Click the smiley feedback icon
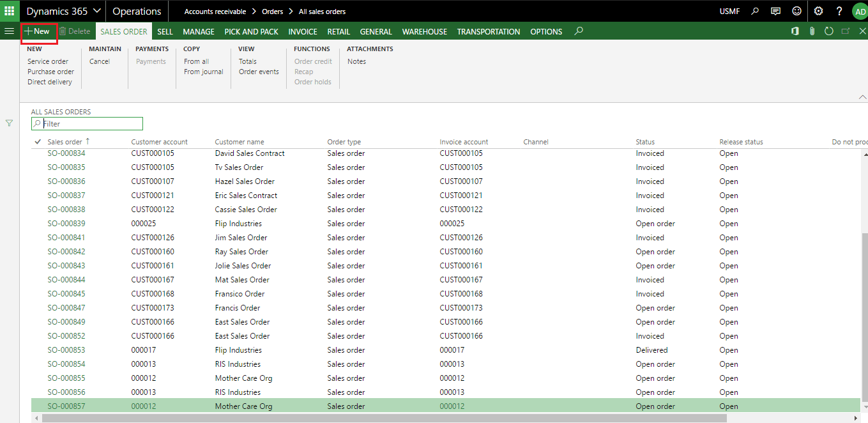Viewport: 868px width, 423px height. click(x=796, y=11)
